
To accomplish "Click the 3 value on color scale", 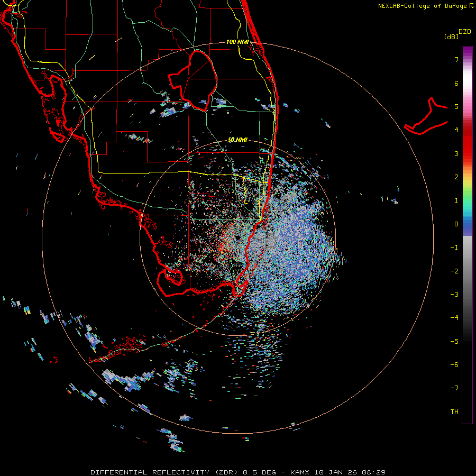I will click(x=456, y=153).
